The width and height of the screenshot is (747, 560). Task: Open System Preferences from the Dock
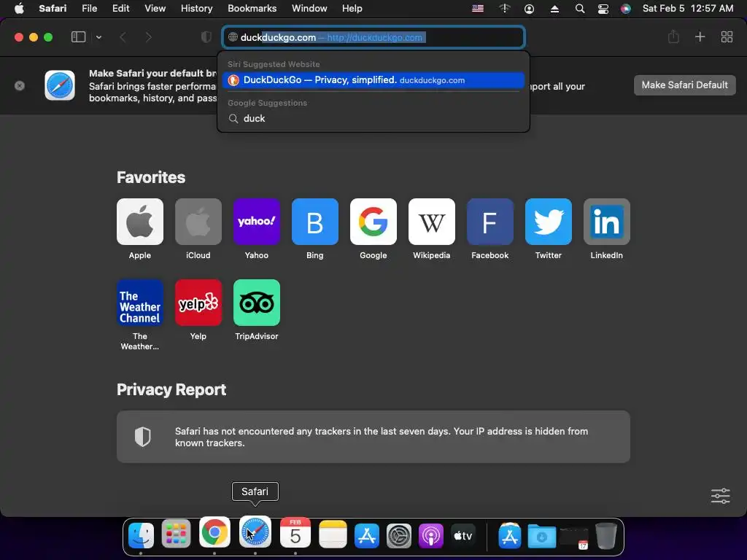399,536
